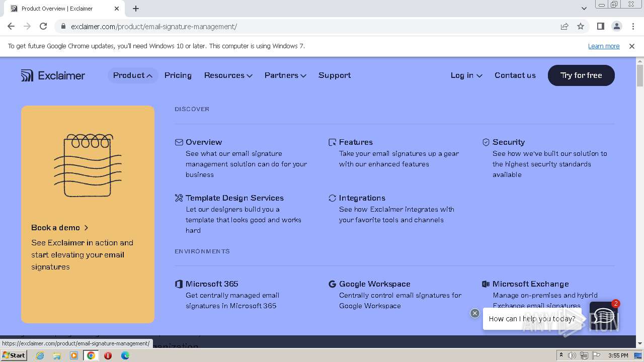Open Internet Explorer from the taskbar
This screenshot has width=644, height=362.
40,355
